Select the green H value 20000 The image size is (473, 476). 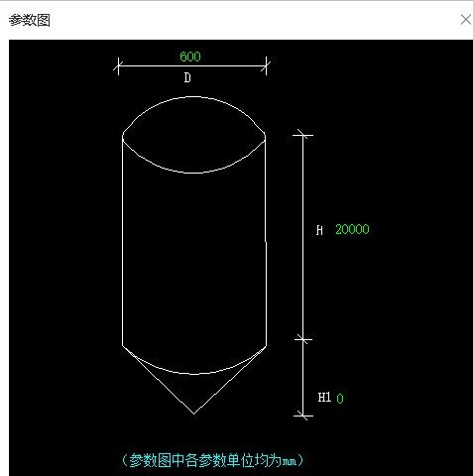[352, 229]
